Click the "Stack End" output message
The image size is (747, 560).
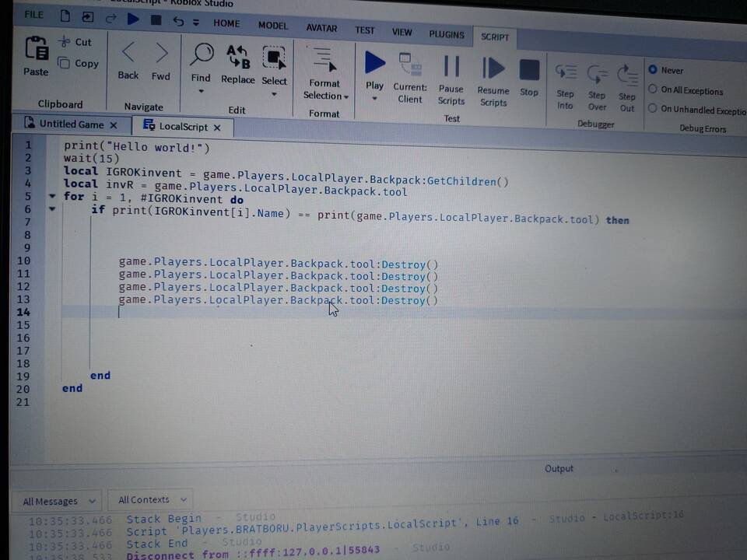(157, 544)
